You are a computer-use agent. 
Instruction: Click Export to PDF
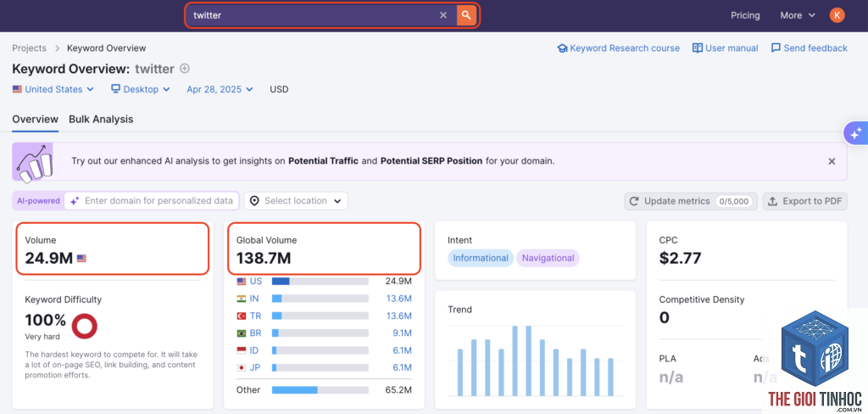click(x=805, y=201)
